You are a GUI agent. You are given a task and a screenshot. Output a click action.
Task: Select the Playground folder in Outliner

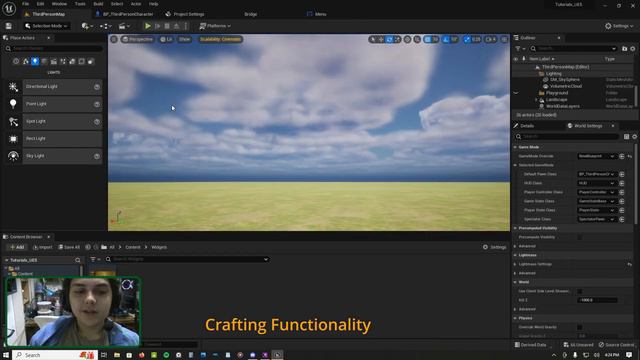557,93
